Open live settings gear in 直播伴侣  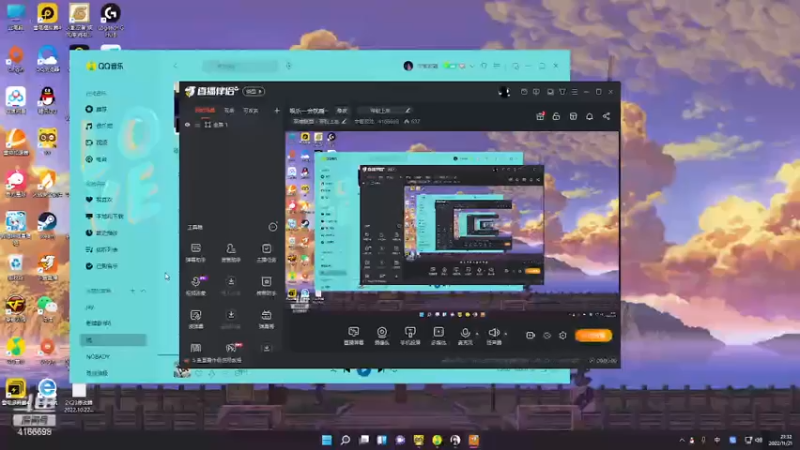click(x=563, y=335)
